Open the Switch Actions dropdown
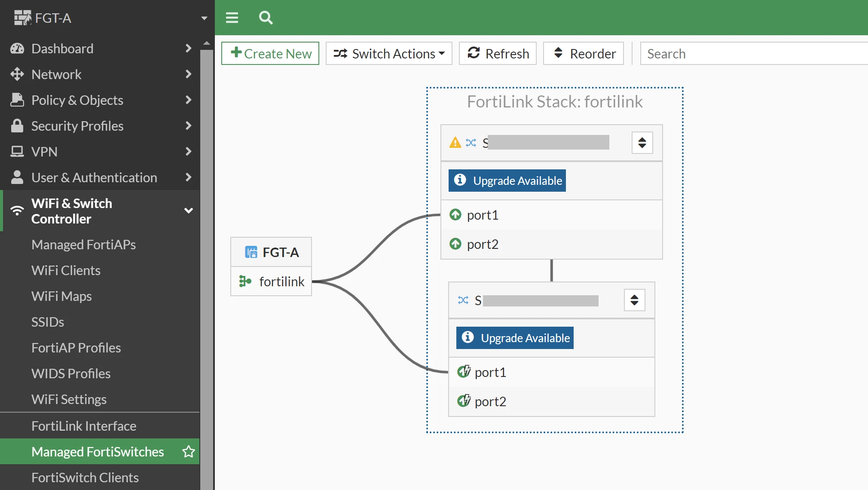868x490 pixels. point(389,53)
